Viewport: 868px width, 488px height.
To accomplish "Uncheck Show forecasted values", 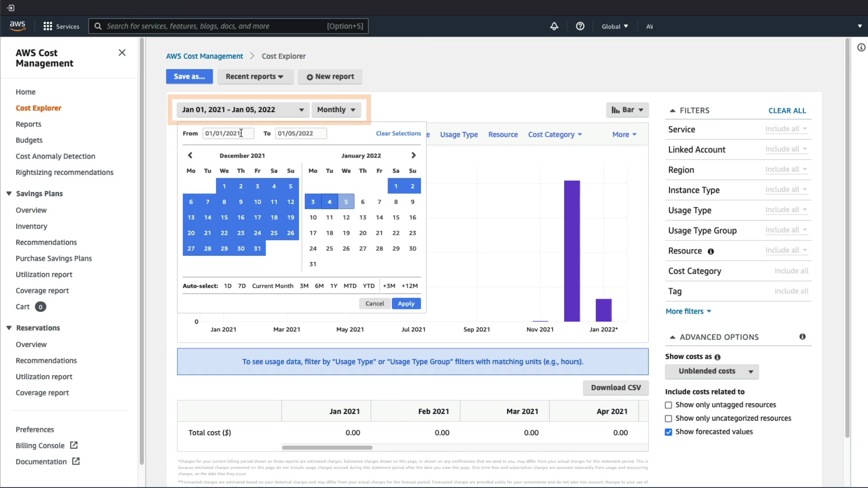I will tap(669, 432).
